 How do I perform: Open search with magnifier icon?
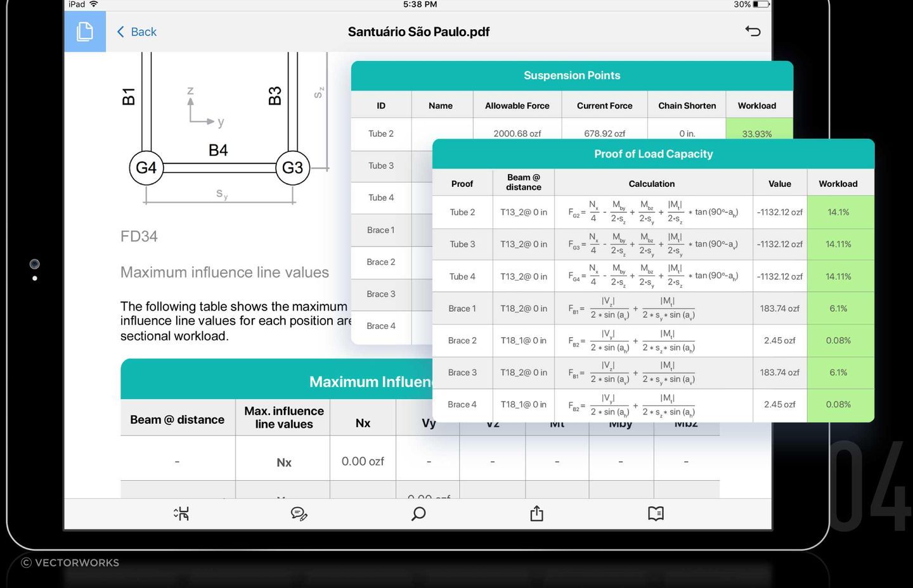point(418,513)
